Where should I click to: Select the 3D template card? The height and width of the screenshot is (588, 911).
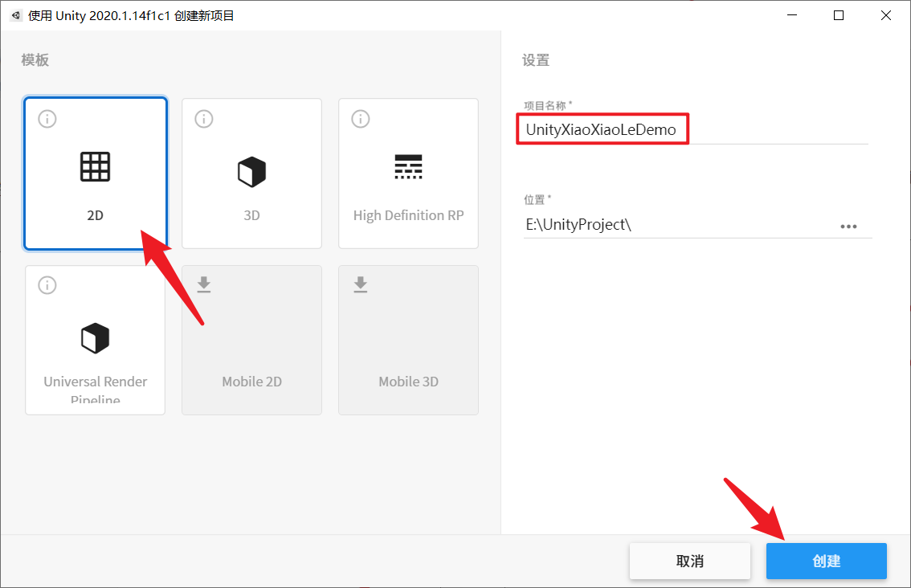coord(251,174)
